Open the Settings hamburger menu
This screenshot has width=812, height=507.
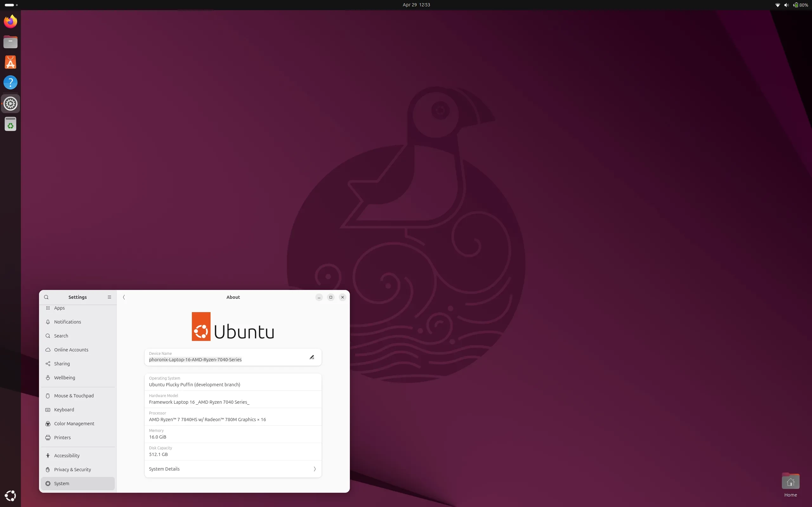point(109,297)
